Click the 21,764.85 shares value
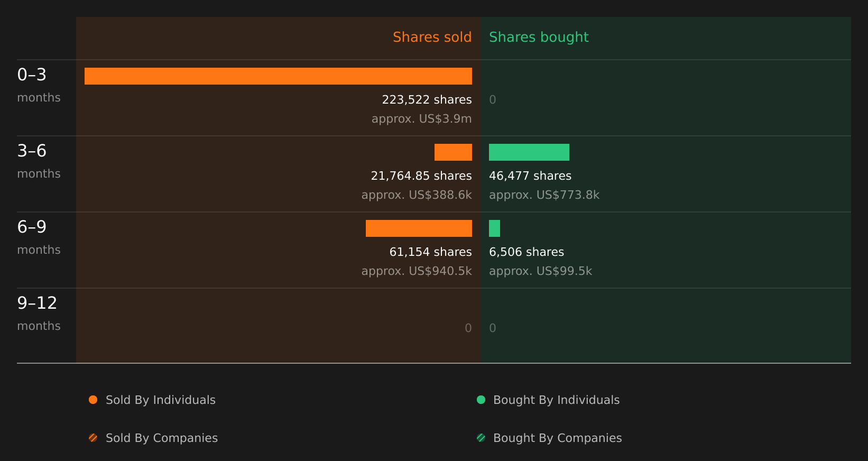 [x=421, y=176]
